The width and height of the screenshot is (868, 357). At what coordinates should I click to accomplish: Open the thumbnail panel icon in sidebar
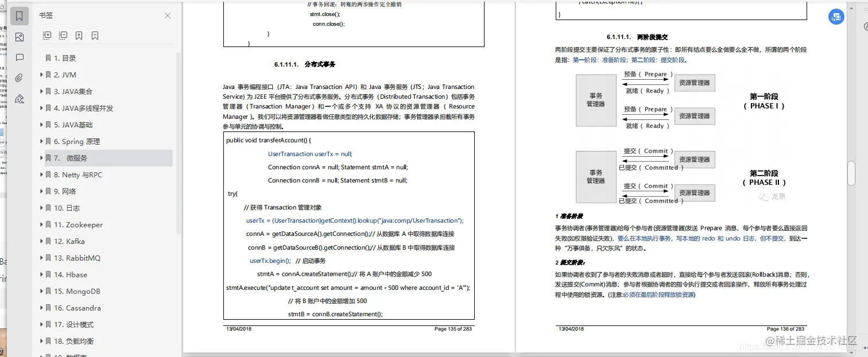click(20, 37)
